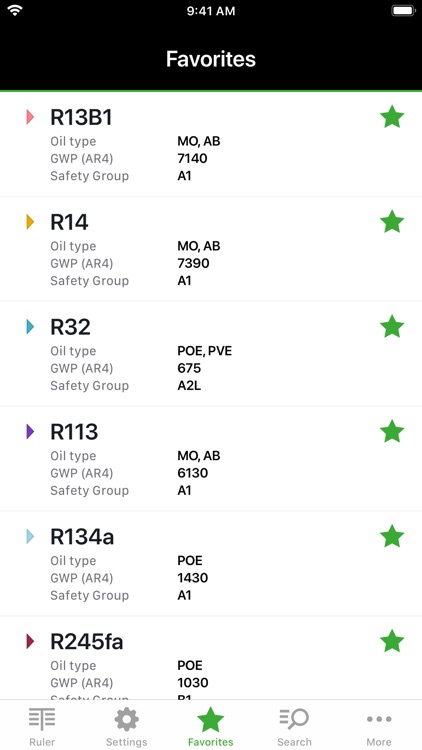422x750 pixels.
Task: Select the R134a refrigerant title
Action: pyautogui.click(x=82, y=537)
